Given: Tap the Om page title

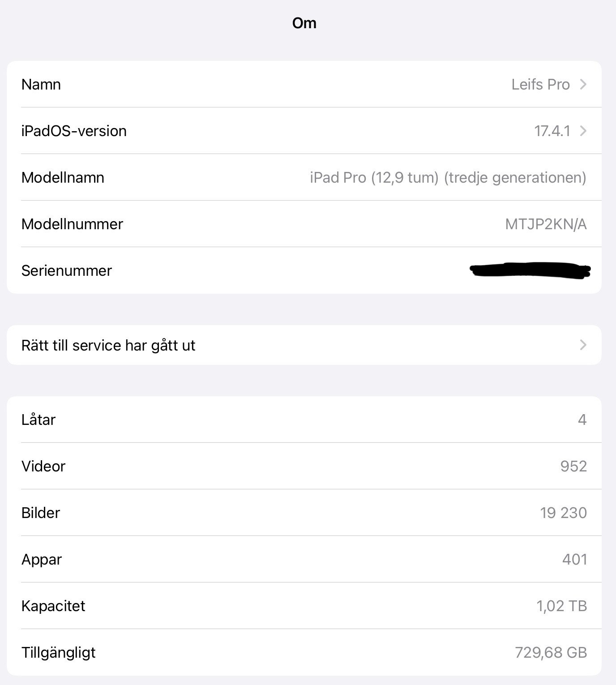Looking at the screenshot, I should (x=304, y=23).
